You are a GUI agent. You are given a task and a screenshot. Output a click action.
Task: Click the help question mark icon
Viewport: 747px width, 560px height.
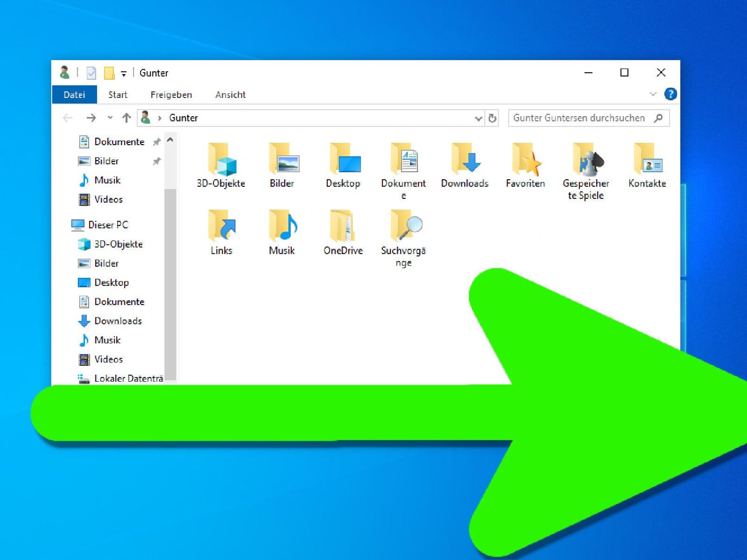[670, 94]
